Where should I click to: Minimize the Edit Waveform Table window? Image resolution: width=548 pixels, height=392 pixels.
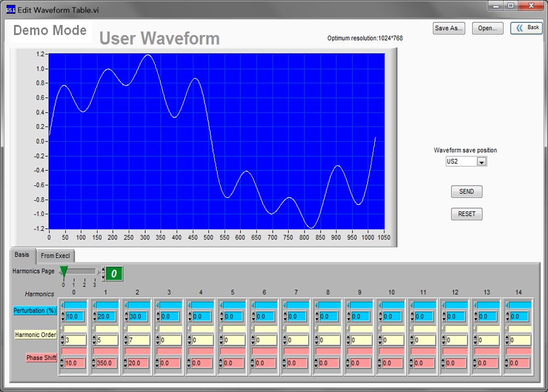495,6
